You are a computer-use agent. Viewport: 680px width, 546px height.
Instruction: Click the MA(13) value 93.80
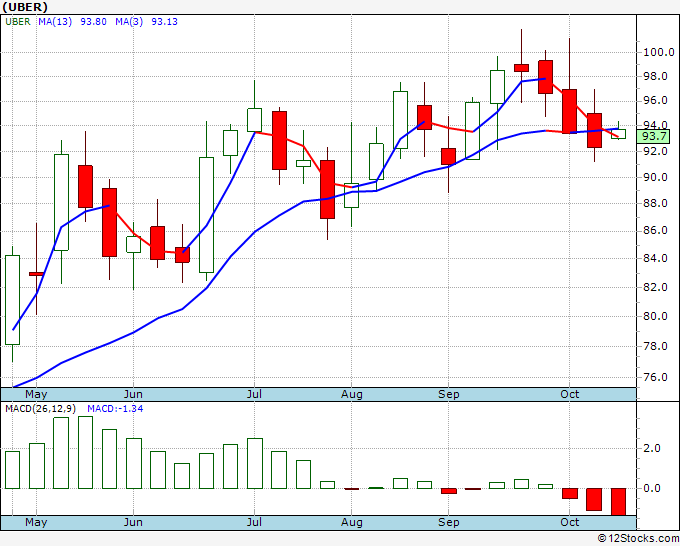click(93, 22)
